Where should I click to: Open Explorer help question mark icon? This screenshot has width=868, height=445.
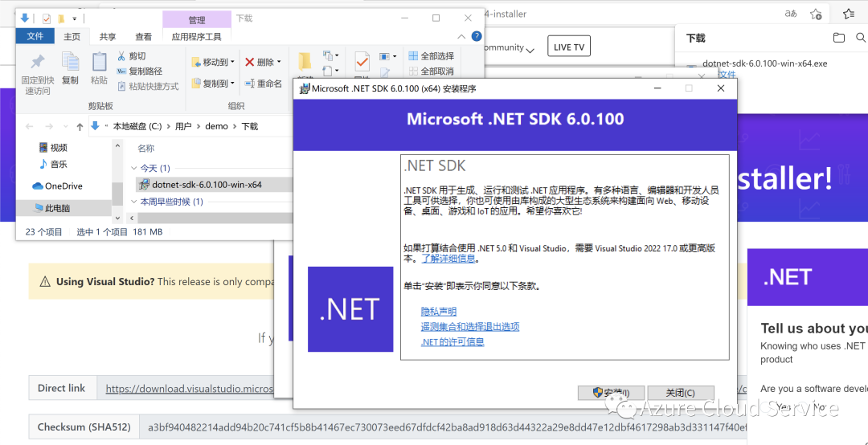coord(476,36)
